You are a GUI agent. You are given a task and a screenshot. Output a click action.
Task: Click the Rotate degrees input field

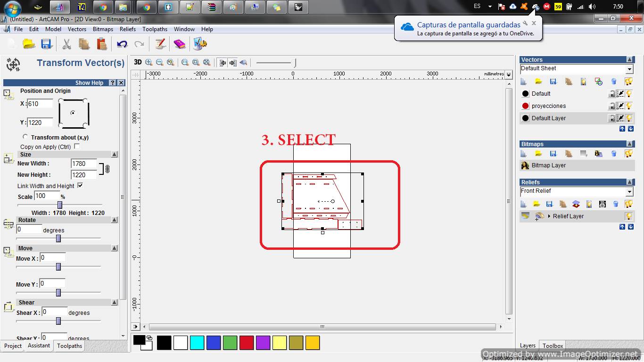29,230
